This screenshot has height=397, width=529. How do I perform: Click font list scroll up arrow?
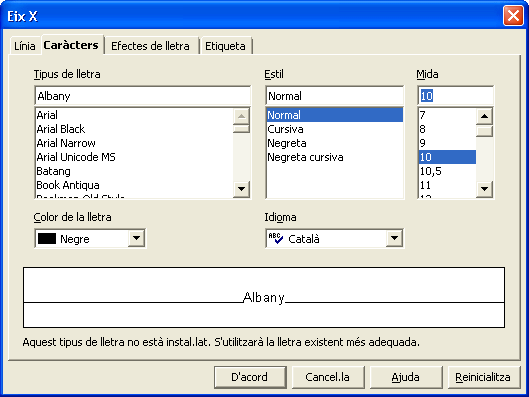click(x=241, y=116)
